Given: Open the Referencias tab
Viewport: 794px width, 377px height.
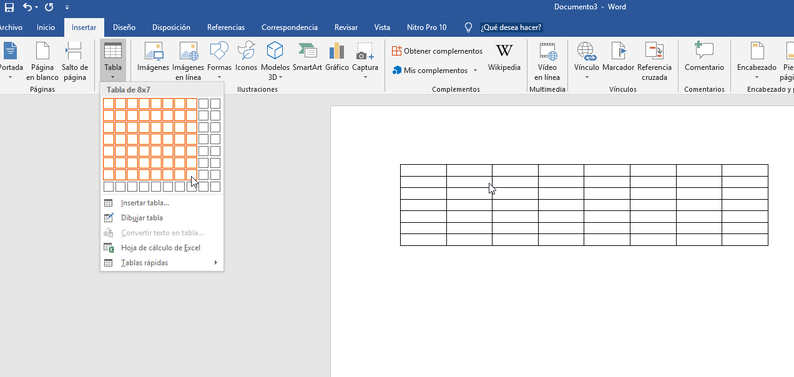Looking at the screenshot, I should (226, 28).
